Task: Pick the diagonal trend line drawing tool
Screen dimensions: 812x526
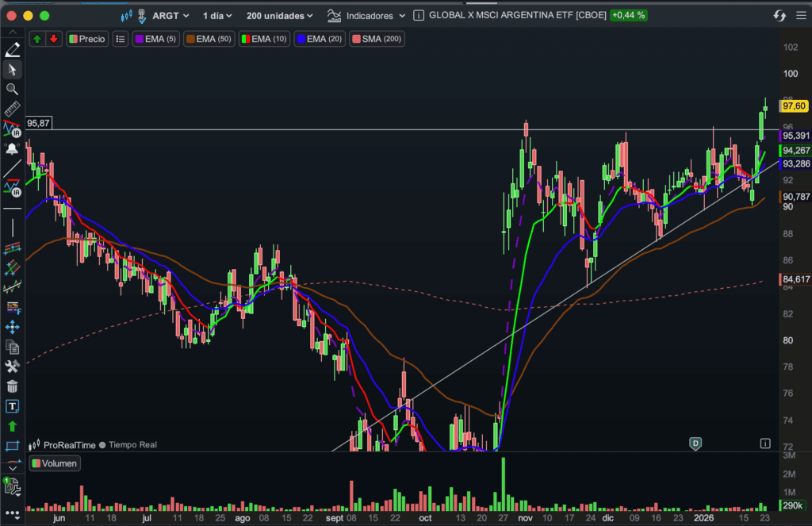Action: tap(12, 168)
